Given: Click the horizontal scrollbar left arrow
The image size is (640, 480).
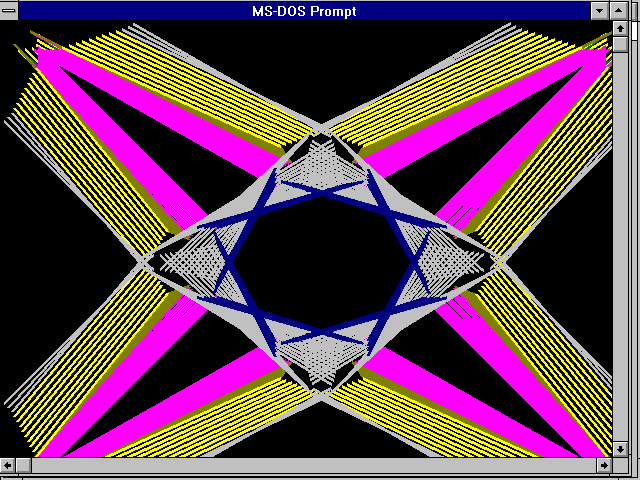Looking at the screenshot, I should (x=8, y=465).
